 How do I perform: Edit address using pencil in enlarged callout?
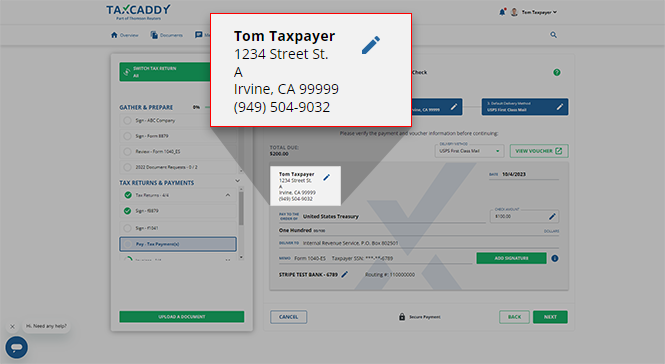pos(371,45)
